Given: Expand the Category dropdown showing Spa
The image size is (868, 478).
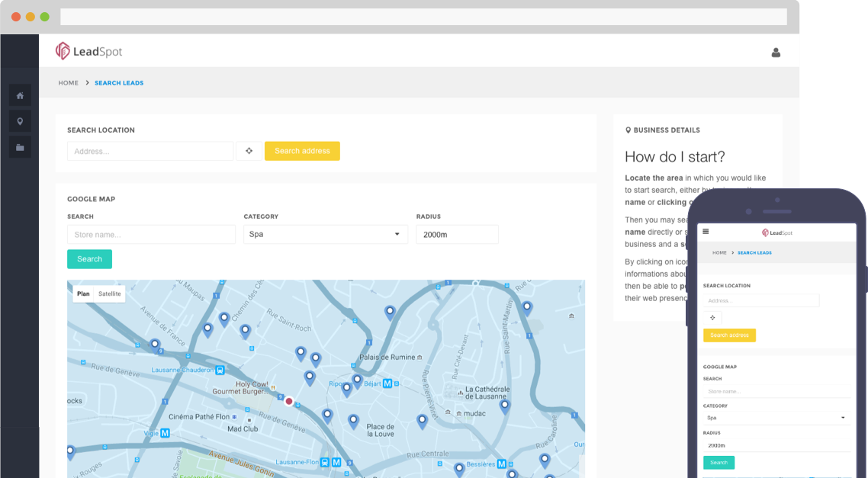Looking at the screenshot, I should (326, 235).
